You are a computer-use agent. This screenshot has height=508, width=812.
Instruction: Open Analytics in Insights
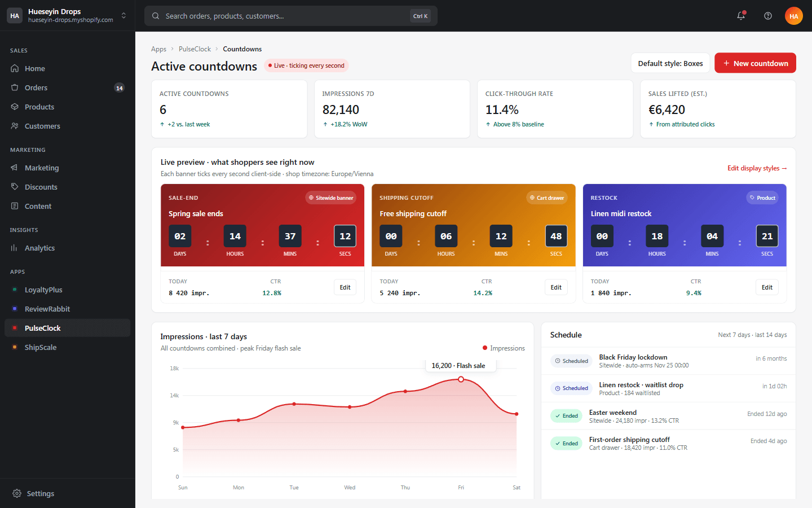pyautogui.click(x=68, y=248)
